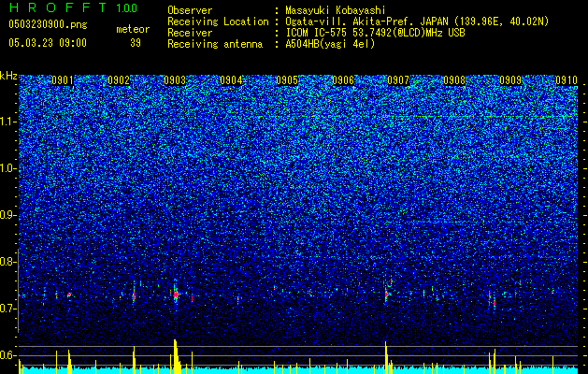Viewport: 588px width, 374px height.
Task: Click the meteor count label
Action: (133, 29)
